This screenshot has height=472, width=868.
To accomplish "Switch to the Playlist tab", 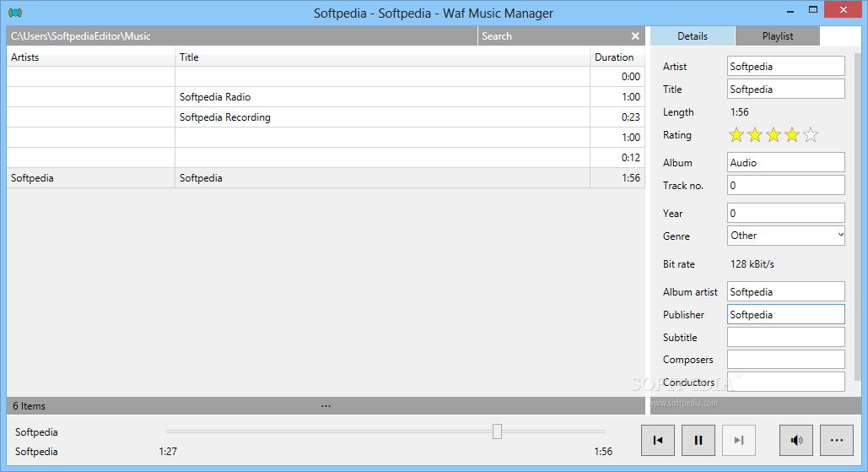I will coord(777,36).
